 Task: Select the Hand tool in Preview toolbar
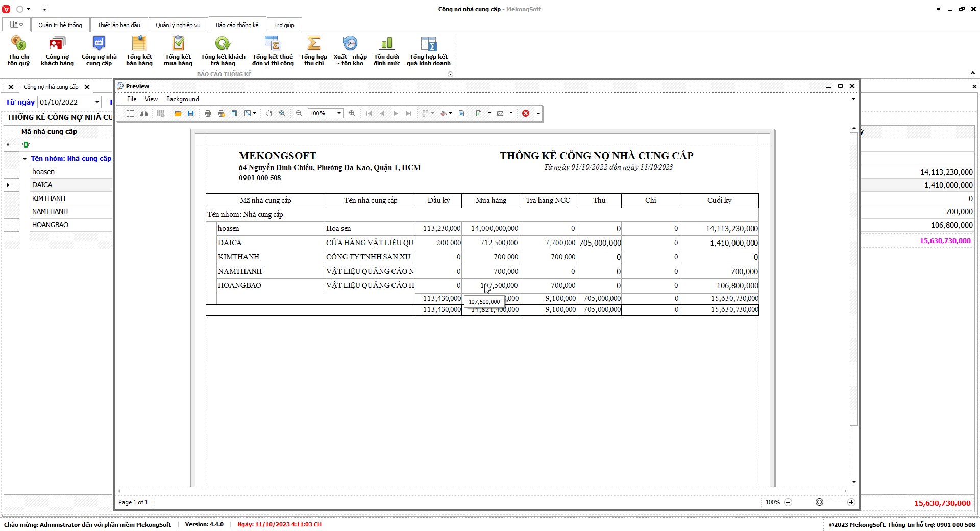(x=269, y=113)
